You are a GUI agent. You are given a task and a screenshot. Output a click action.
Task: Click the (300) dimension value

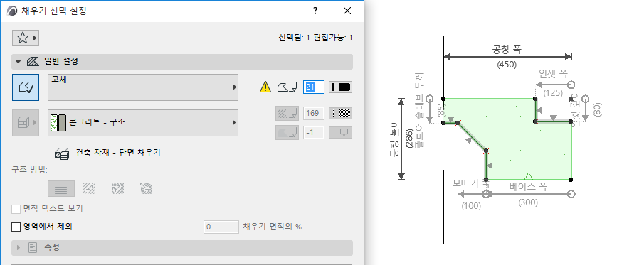click(x=528, y=202)
